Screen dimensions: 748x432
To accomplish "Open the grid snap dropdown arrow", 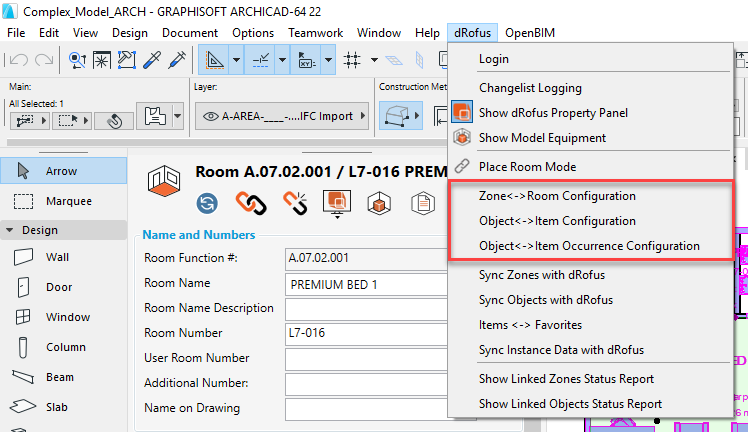I will (372, 60).
